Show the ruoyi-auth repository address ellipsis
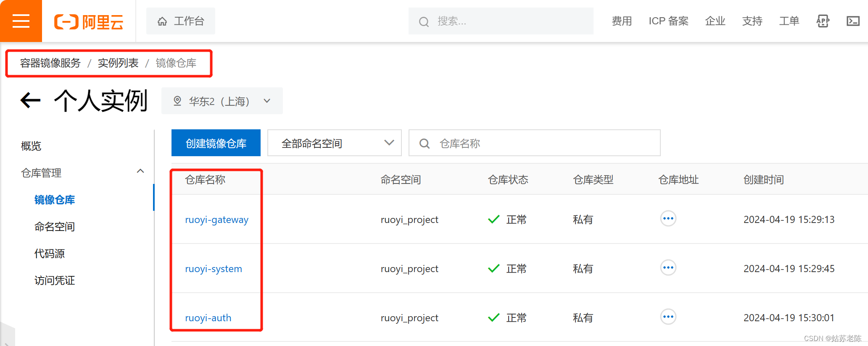This screenshot has height=346, width=868. tap(668, 317)
